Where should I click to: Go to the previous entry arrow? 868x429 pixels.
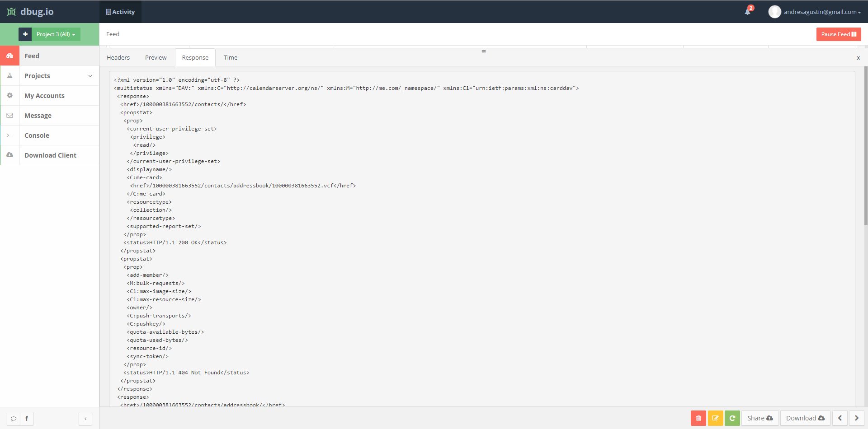[x=840, y=418]
